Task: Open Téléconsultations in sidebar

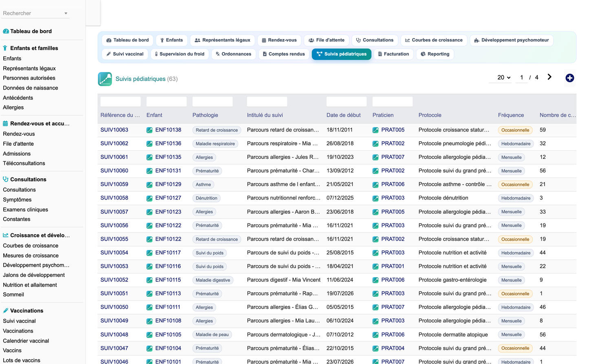Action: pos(24,163)
